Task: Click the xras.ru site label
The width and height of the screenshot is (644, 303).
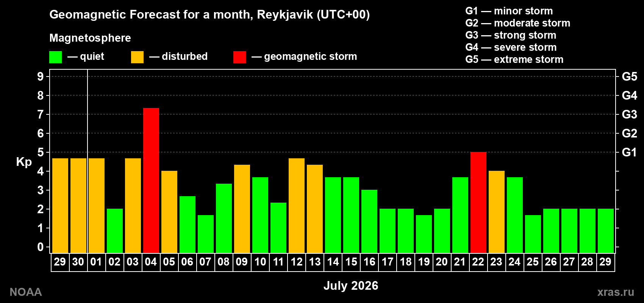Action: (616, 292)
